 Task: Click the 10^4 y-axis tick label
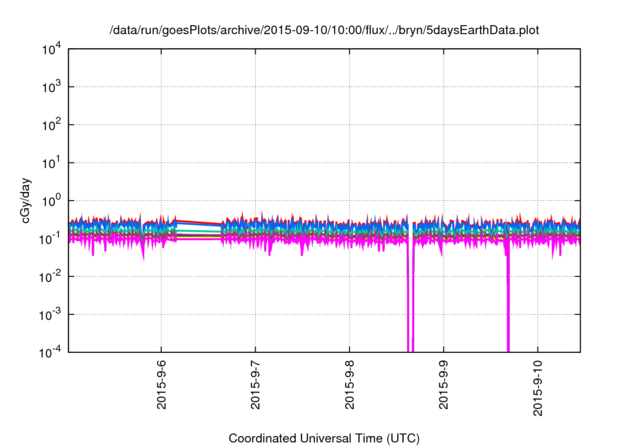pos(51,49)
